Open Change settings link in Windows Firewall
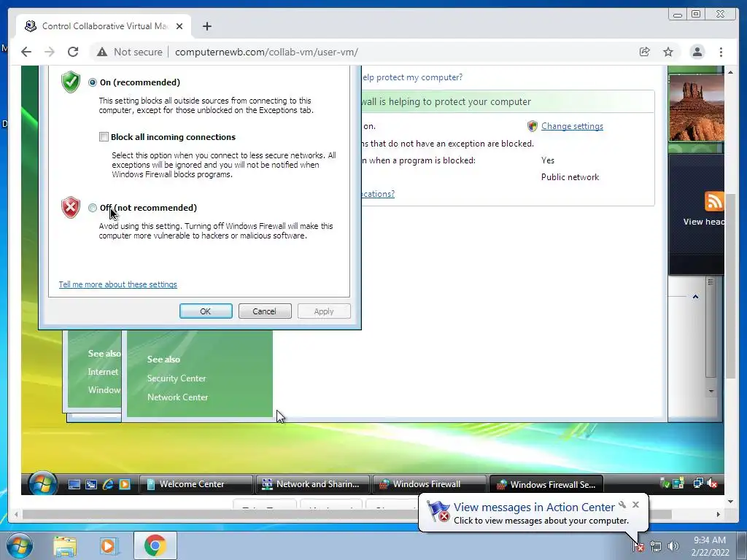The image size is (747, 560). click(x=572, y=126)
